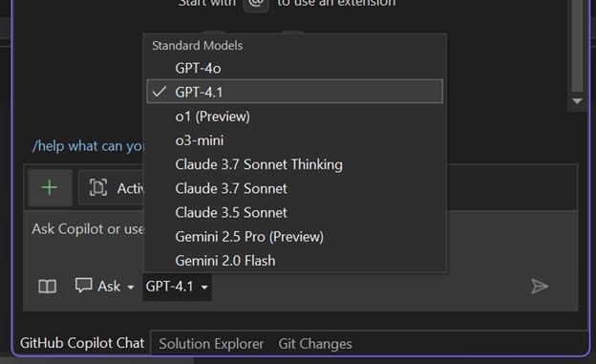The width and height of the screenshot is (596, 364).
Task: Click the scroll-down arrow in the chat scrollbar
Action: (x=577, y=101)
